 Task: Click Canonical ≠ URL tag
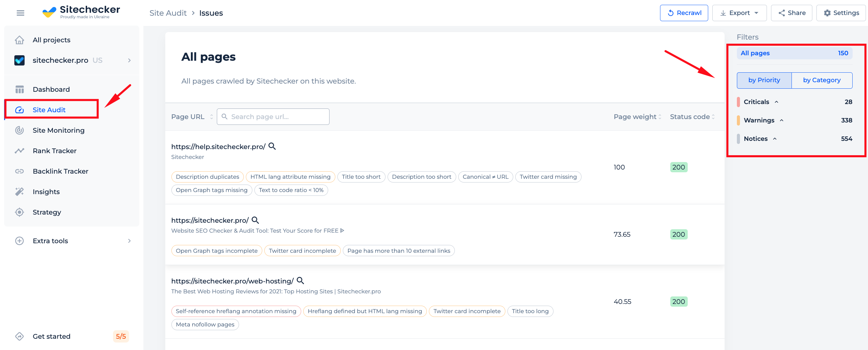[485, 177]
